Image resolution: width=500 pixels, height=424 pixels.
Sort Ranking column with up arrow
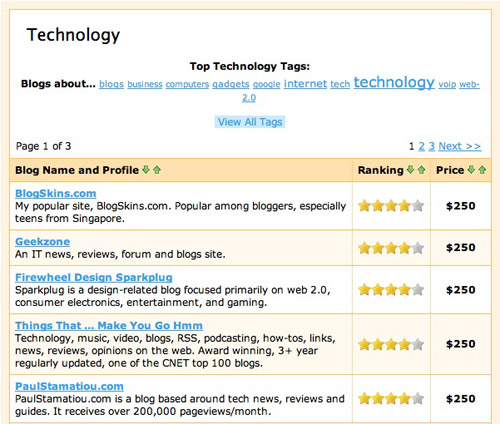(x=421, y=170)
